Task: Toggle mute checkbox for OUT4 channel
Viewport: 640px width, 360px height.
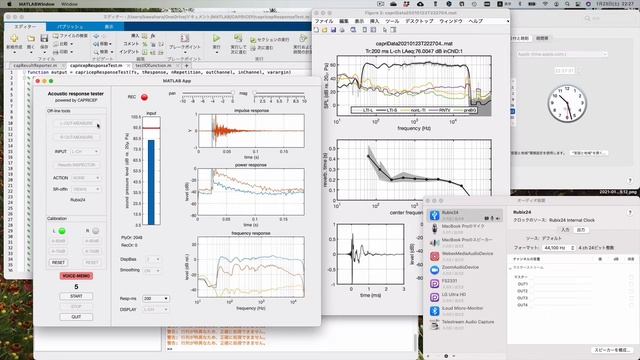Action: click(631, 305)
